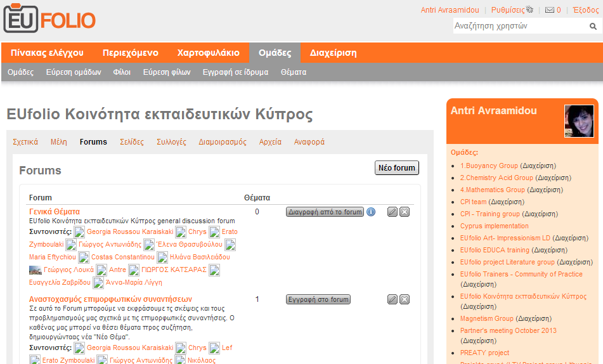Click Antri Avraamidou link in top bar
Screen dimensions: 603x364
point(450,10)
